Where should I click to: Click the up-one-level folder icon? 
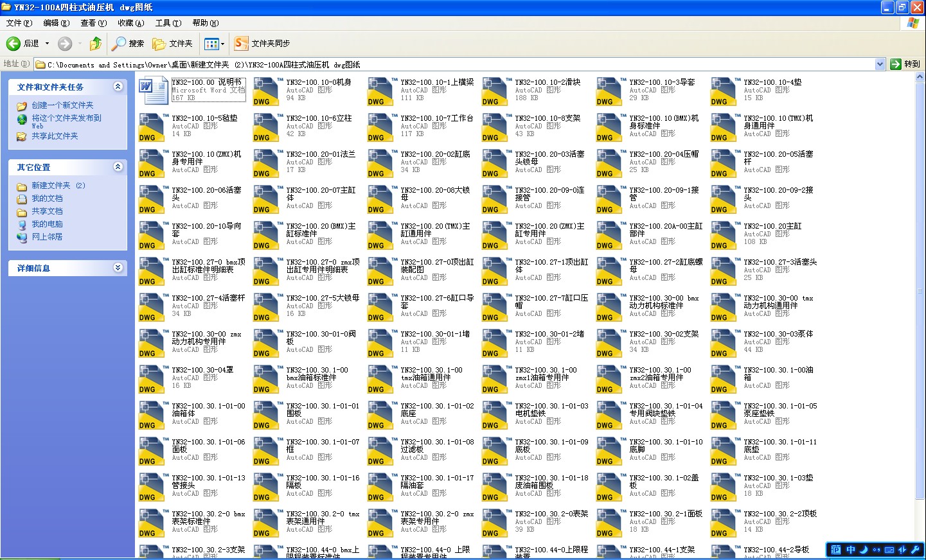point(95,44)
